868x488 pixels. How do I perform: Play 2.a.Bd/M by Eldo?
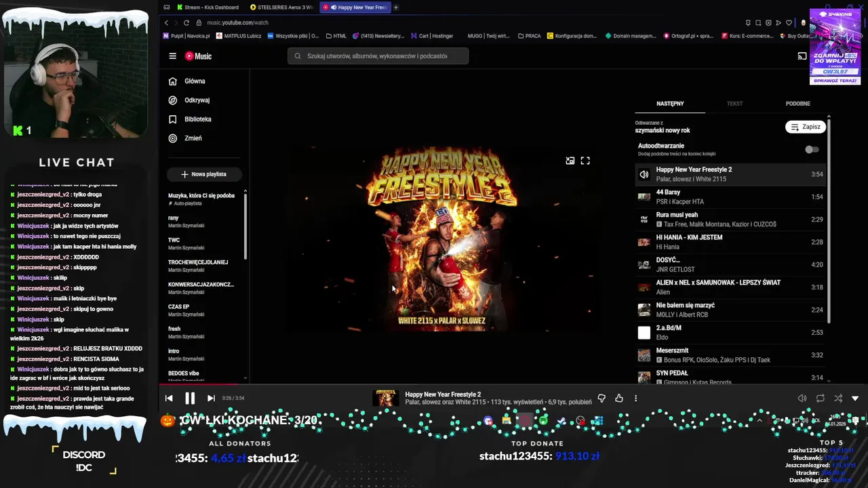(x=730, y=332)
